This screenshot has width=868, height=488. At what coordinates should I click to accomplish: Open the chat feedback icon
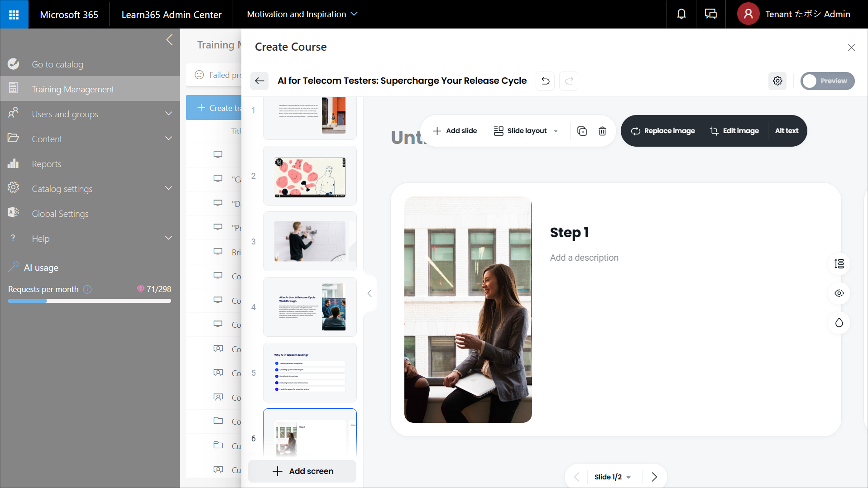coord(710,14)
